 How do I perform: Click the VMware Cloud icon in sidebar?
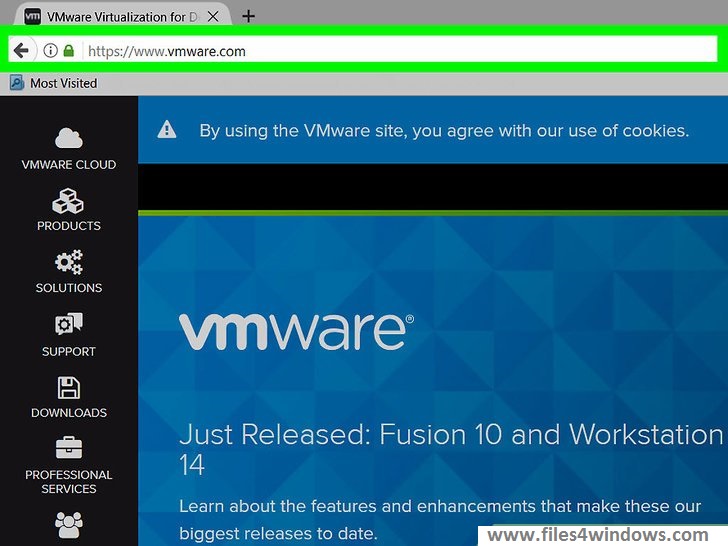[x=69, y=138]
